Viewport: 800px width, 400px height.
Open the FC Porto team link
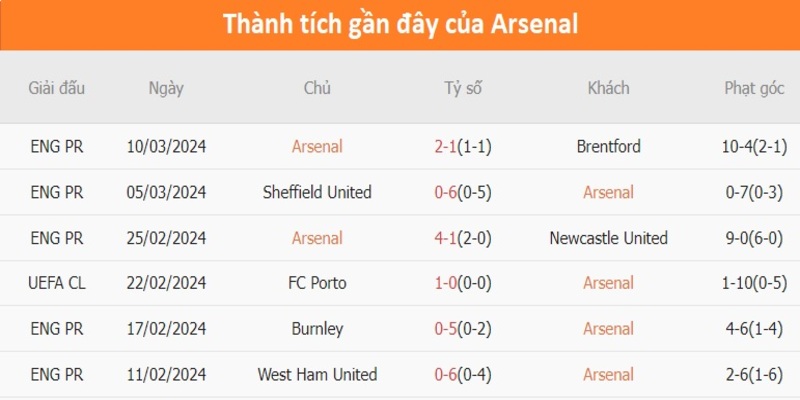(x=317, y=283)
